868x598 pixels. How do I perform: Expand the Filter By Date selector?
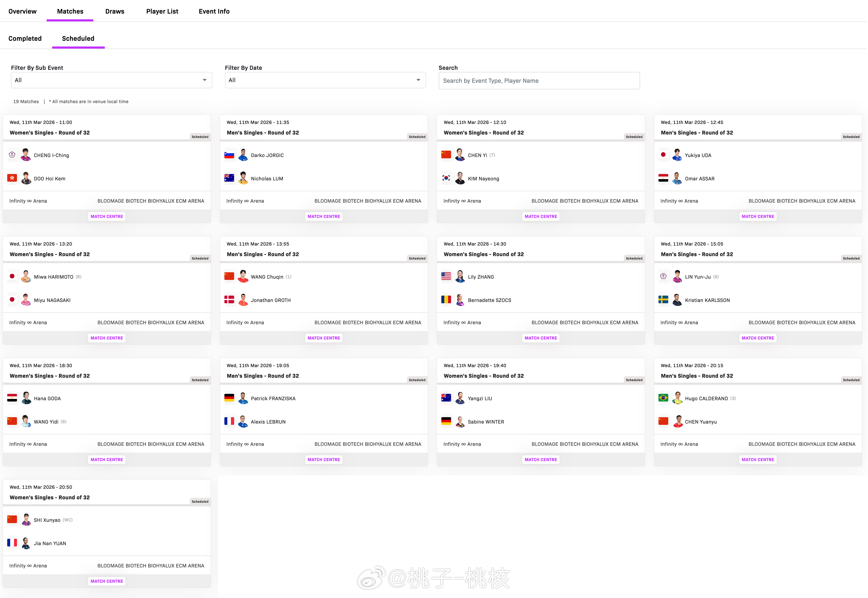(x=325, y=80)
